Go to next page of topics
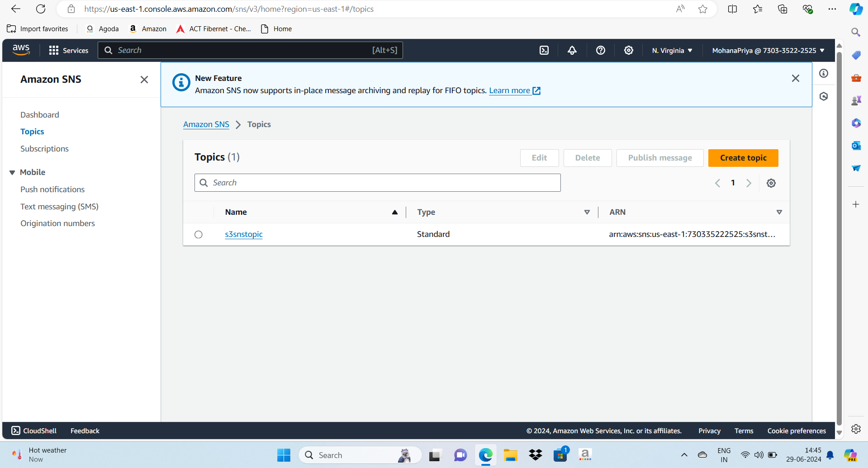Image resolution: width=868 pixels, height=468 pixels. [x=749, y=183]
